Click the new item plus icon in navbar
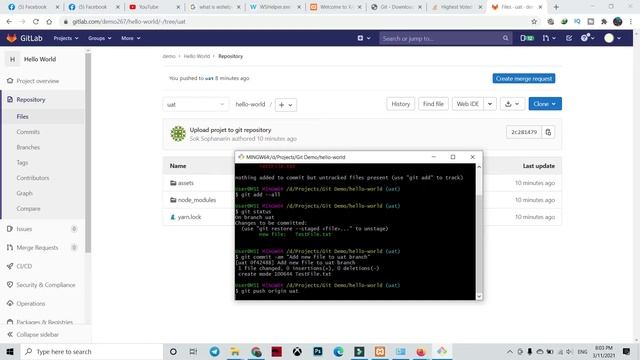This screenshot has width=640, height=360. click(x=364, y=38)
